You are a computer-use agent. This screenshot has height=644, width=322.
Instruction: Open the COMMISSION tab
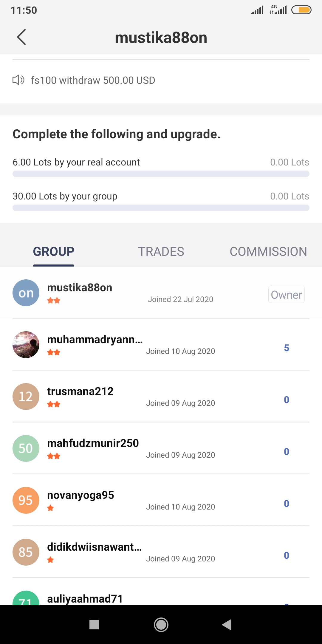click(x=268, y=251)
